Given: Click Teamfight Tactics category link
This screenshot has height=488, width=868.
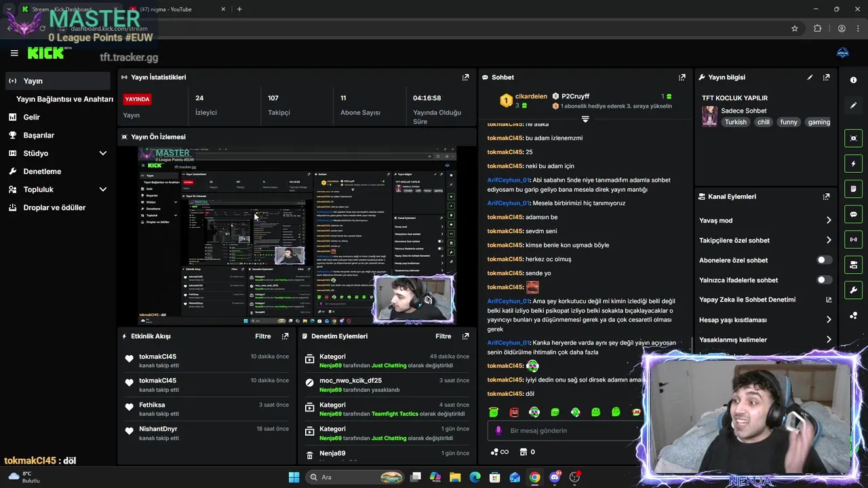Looking at the screenshot, I should (x=395, y=414).
